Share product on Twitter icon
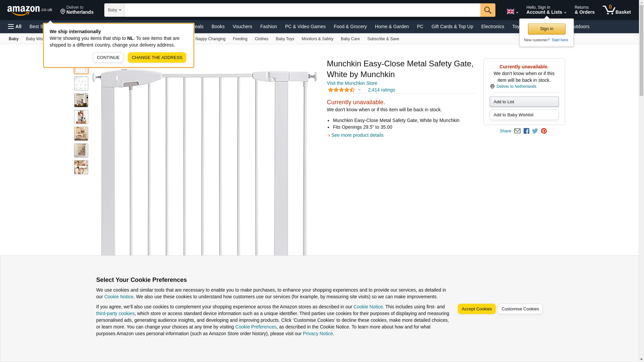 535,131
